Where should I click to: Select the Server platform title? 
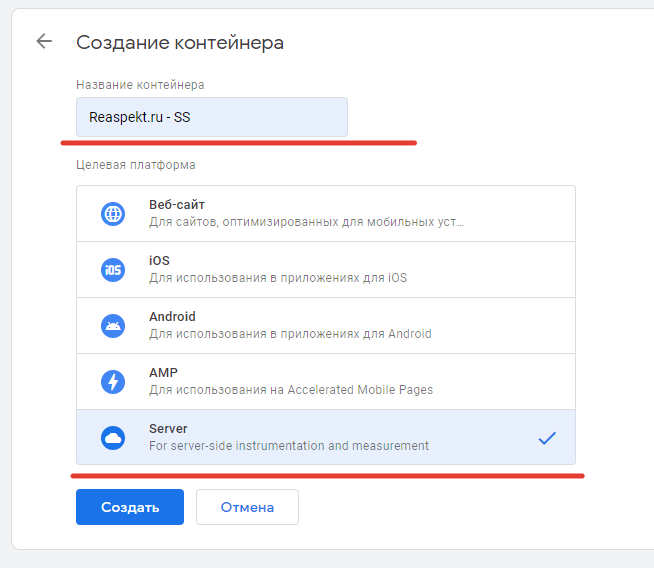click(x=168, y=429)
